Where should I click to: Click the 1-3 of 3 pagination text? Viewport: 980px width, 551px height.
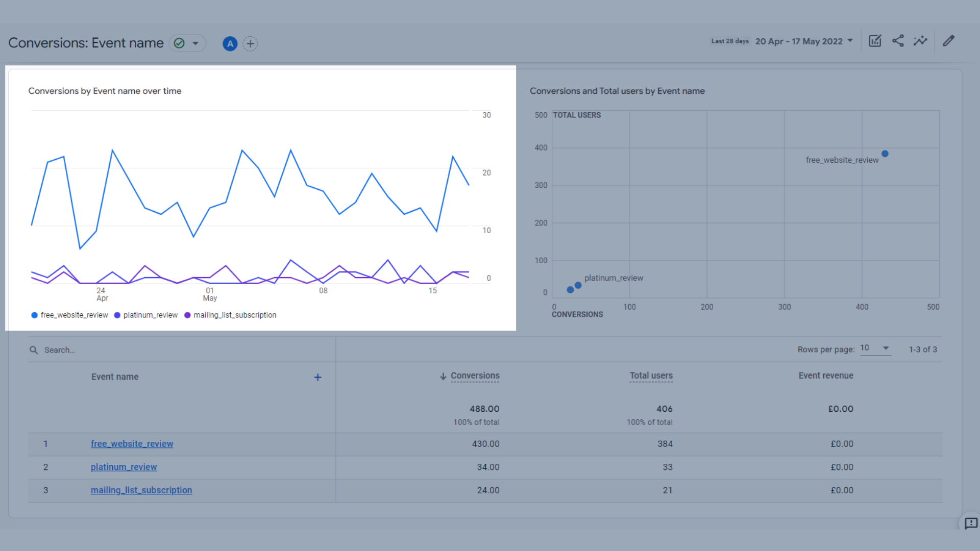pos(923,349)
